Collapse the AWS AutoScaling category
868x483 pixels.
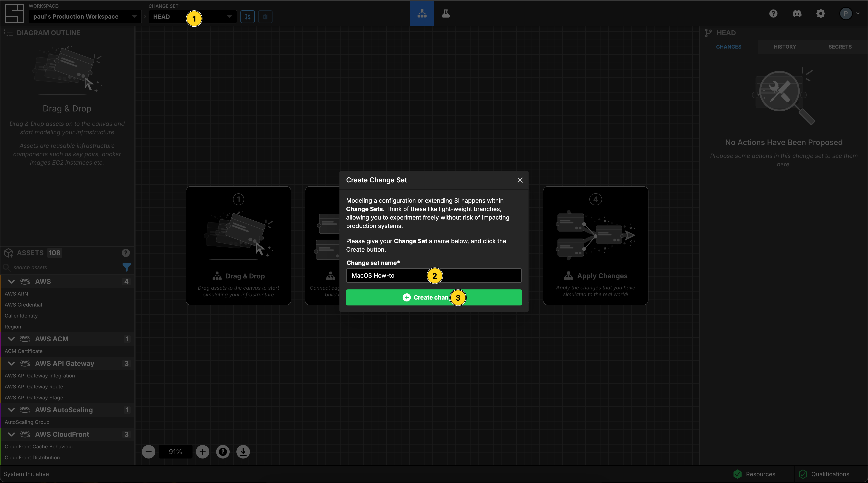11,410
